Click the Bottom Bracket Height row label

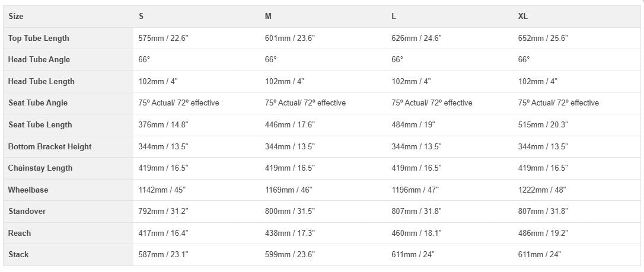50,146
